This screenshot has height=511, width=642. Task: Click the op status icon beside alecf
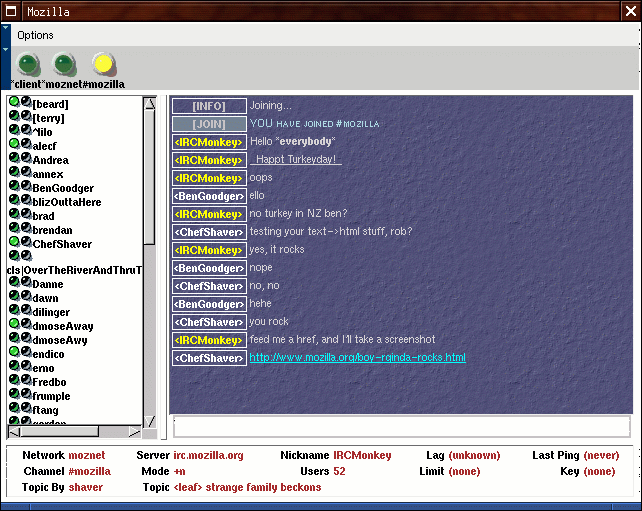14,143
